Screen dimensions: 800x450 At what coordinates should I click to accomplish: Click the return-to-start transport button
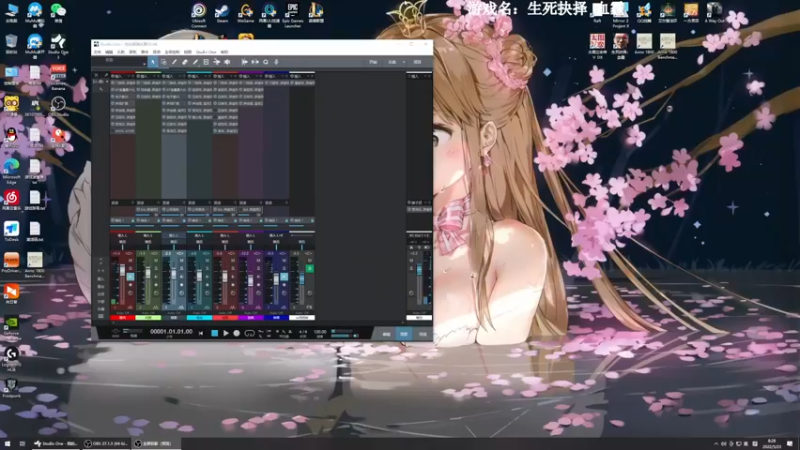(x=201, y=333)
